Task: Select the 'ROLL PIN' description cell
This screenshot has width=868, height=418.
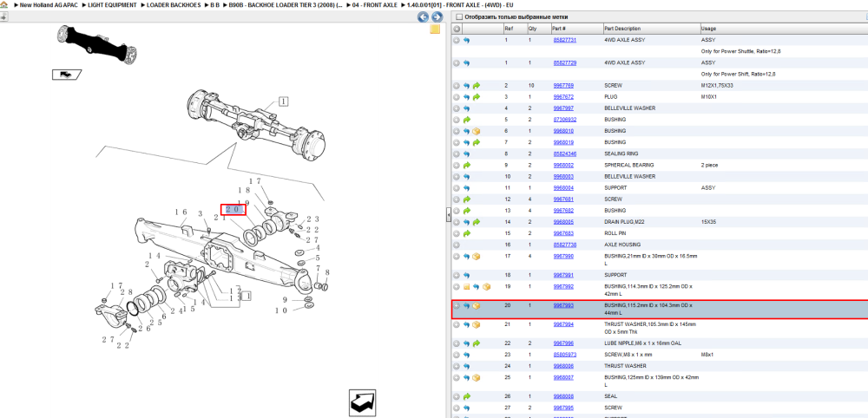Action: click(615, 233)
